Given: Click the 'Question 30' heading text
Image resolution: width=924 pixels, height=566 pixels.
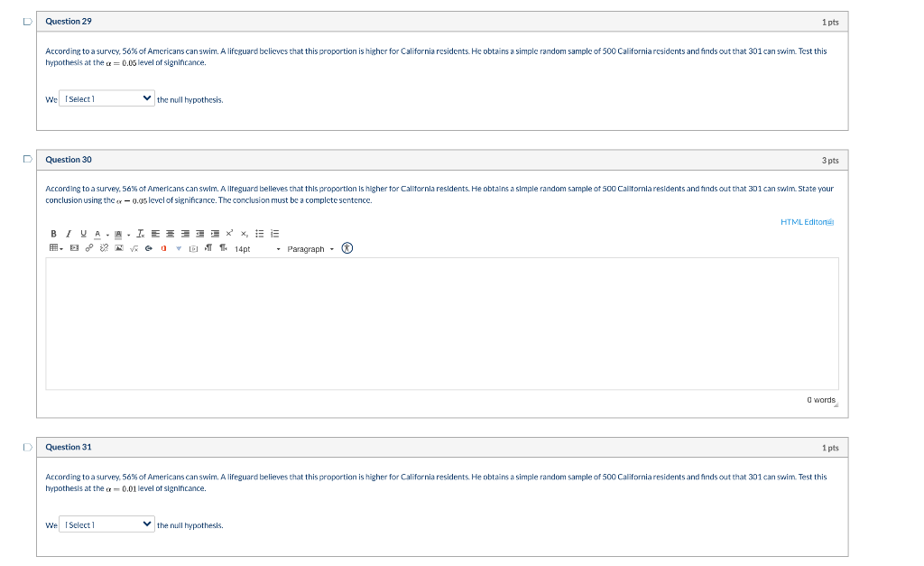Looking at the screenshot, I should click(69, 159).
